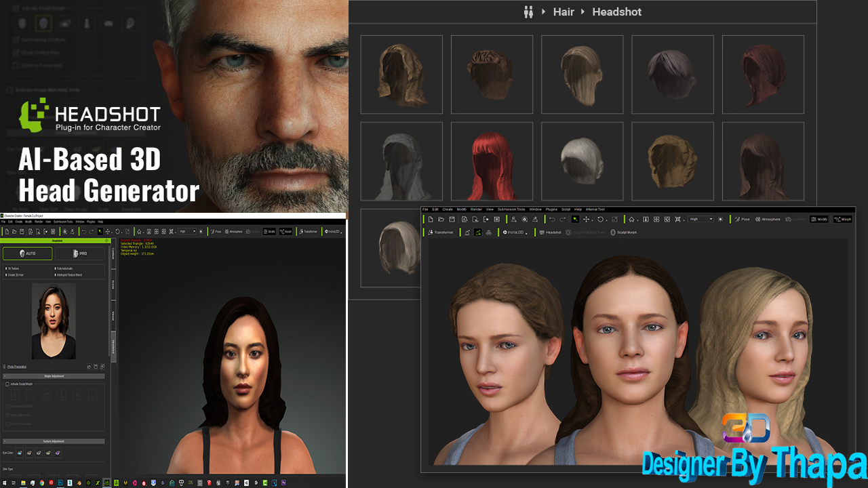Click Hair in breadcrumb path
This screenshot has width=868, height=488.
[x=564, y=12]
